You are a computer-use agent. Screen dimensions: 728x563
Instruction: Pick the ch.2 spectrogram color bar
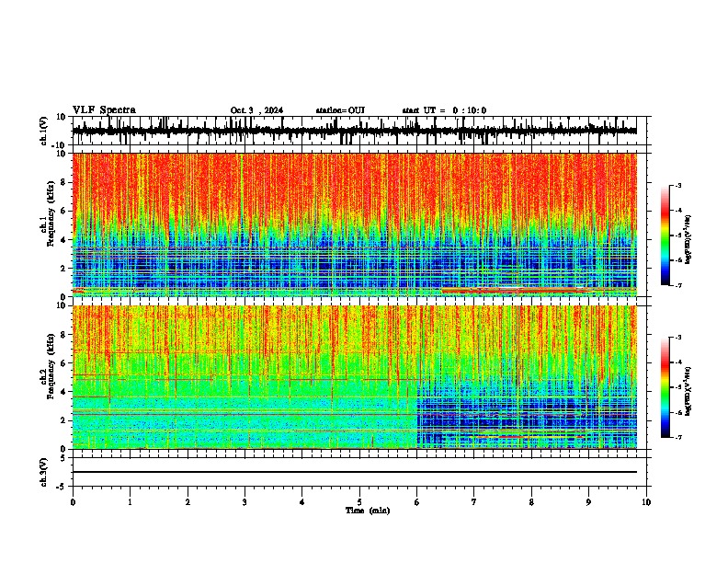pyautogui.click(x=665, y=387)
